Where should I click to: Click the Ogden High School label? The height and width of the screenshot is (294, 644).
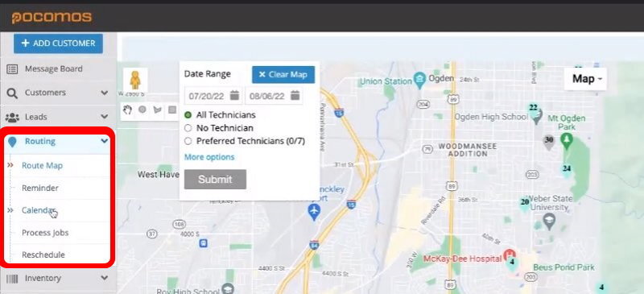[491, 116]
